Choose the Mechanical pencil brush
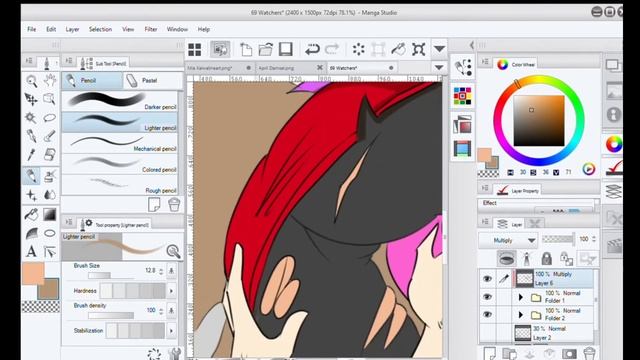The height and width of the screenshot is (360, 640). (x=120, y=143)
